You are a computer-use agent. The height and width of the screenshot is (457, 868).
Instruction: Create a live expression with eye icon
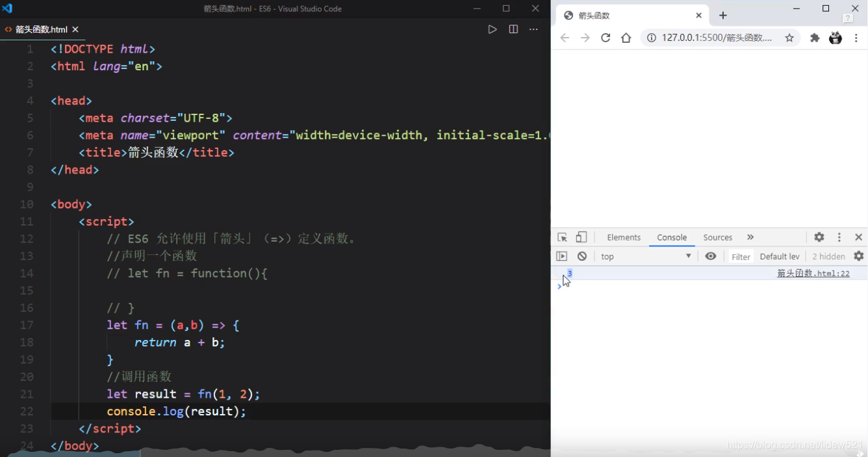[711, 256]
